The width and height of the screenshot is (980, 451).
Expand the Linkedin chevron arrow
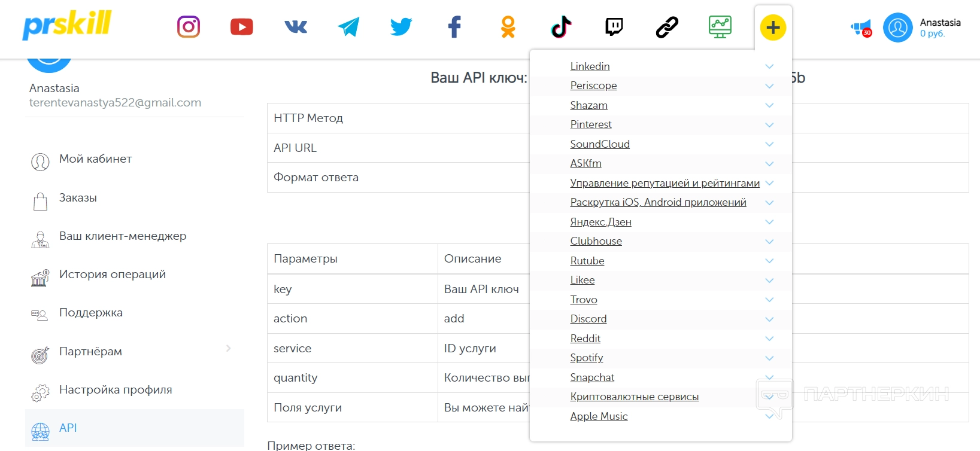click(x=769, y=66)
